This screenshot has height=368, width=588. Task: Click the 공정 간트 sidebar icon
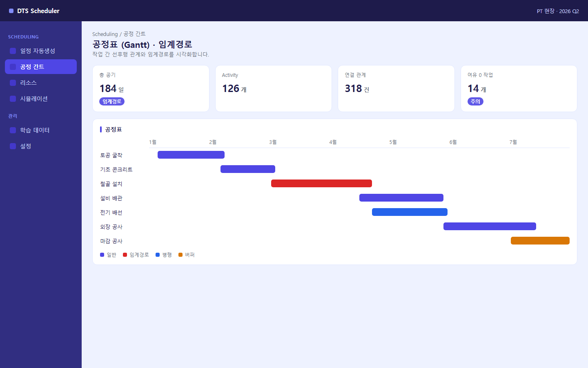(13, 67)
